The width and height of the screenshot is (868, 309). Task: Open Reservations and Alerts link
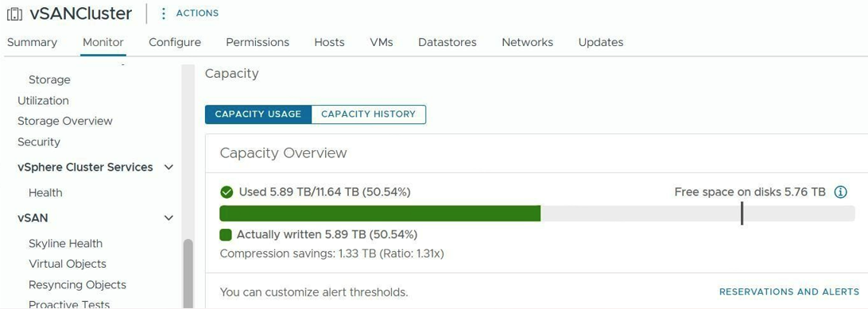(x=789, y=292)
